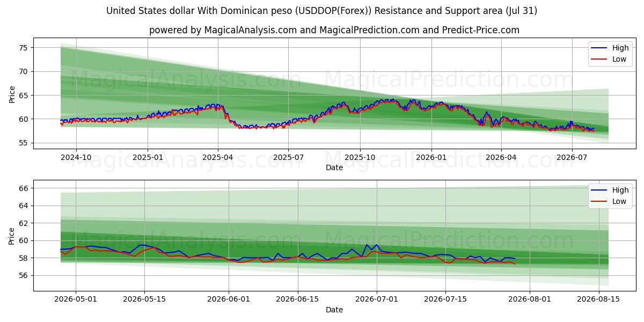Click the 2026-08-15 date tick label
This screenshot has width=644, height=322.
[x=598, y=299]
